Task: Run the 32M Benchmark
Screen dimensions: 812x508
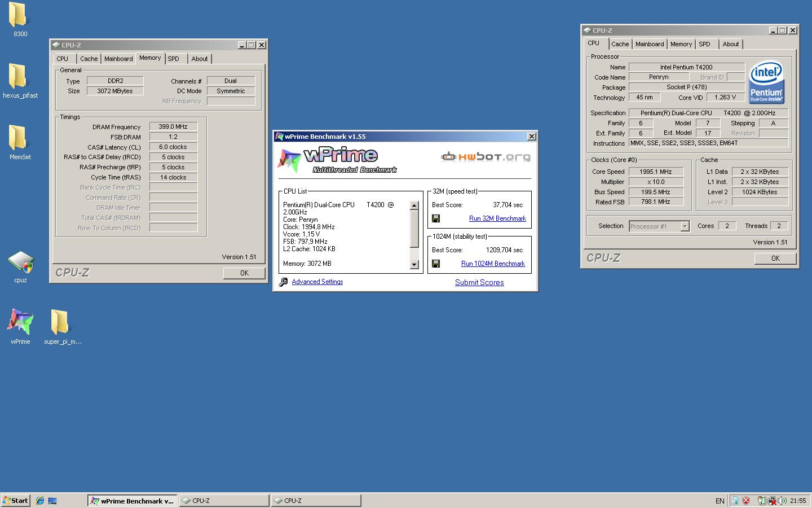Action: tap(497, 218)
